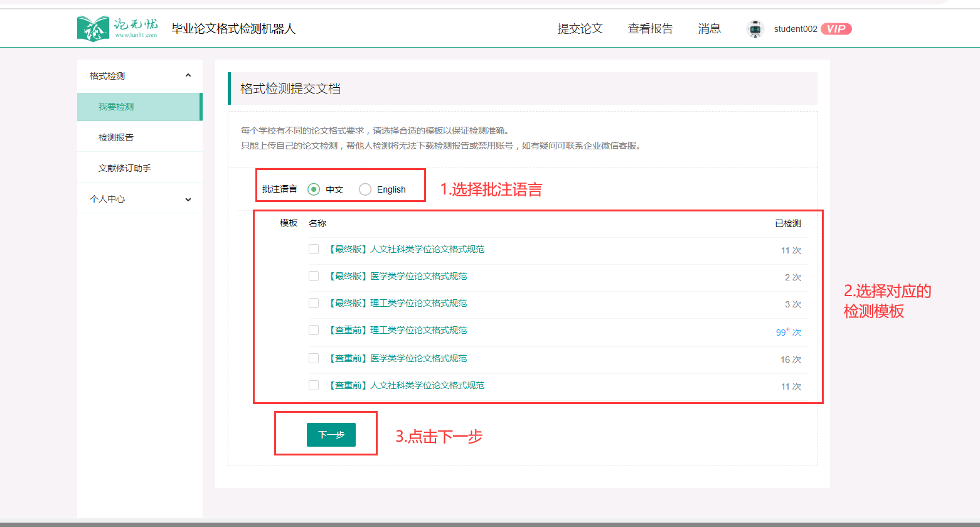Click the 下一步 button
The image size is (980, 527).
[x=331, y=435]
